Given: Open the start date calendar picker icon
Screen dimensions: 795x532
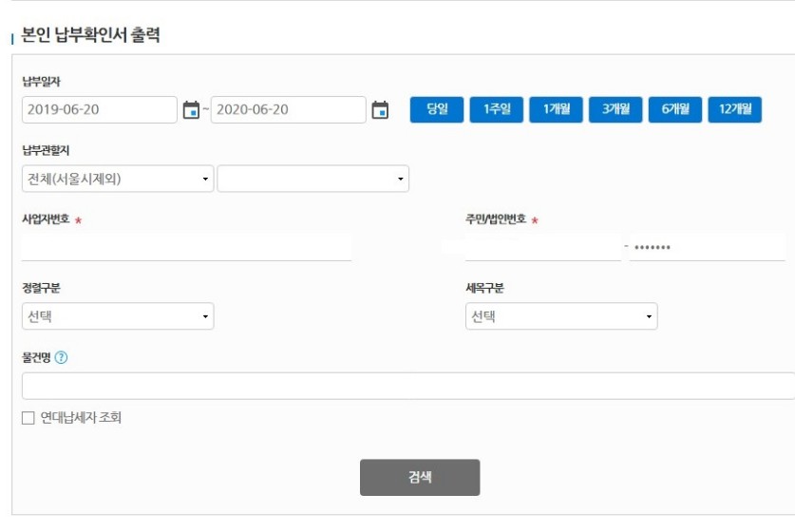Looking at the screenshot, I should 191,109.
